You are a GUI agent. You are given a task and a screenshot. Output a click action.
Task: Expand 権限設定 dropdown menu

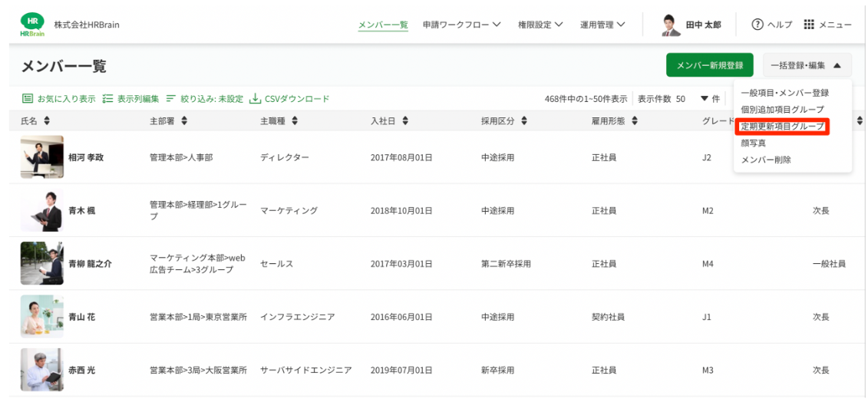(x=540, y=25)
